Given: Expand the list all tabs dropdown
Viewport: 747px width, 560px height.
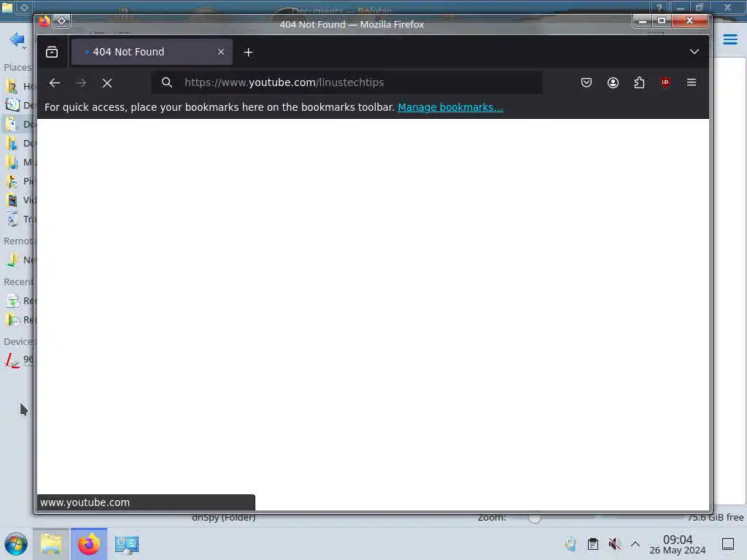Looking at the screenshot, I should tap(694, 52).
